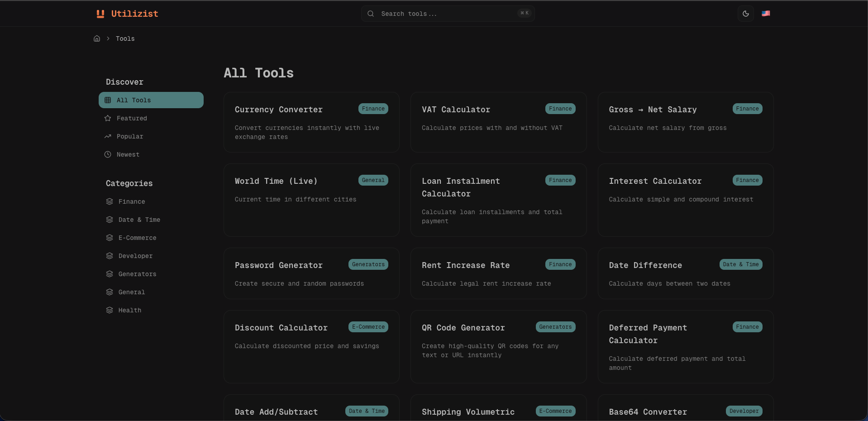The height and width of the screenshot is (421, 868).
Task: Open the QR Code Generator tool
Action: pyautogui.click(x=498, y=346)
